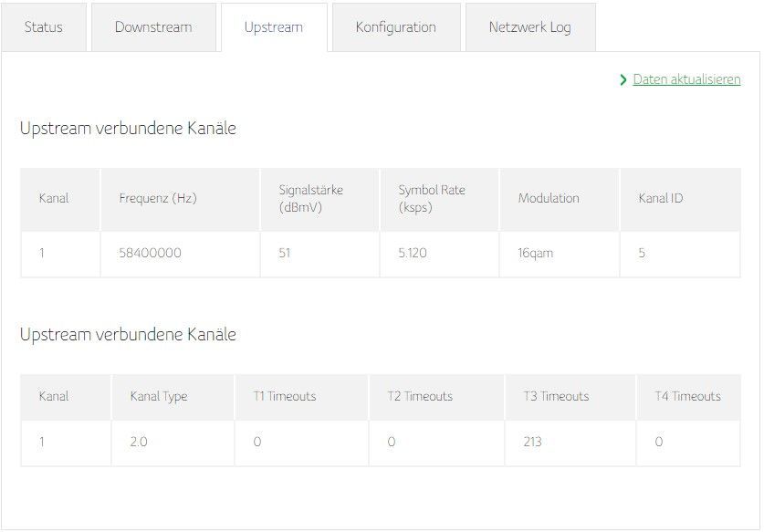The height and width of the screenshot is (532, 764).
Task: Select the Upstream tab
Action: [273, 27]
